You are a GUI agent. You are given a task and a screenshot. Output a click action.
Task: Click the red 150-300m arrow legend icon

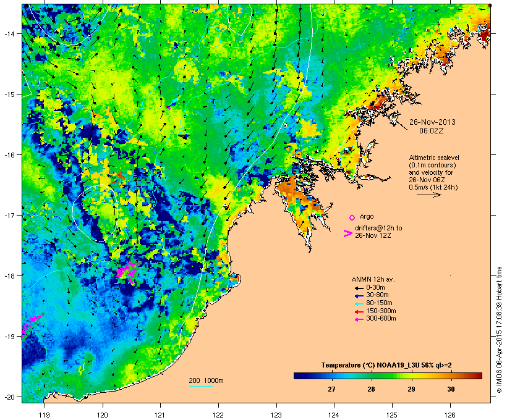tap(359, 312)
